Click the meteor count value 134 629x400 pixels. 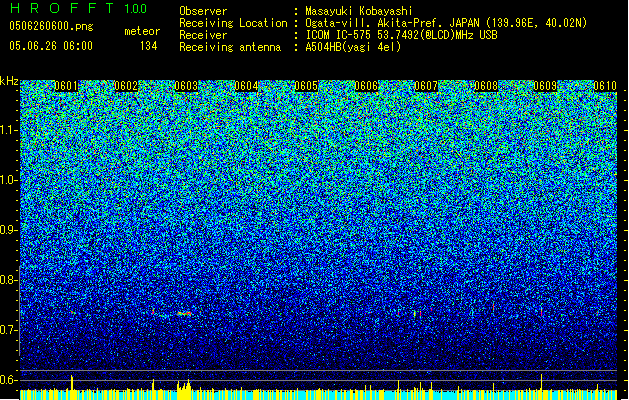point(148,46)
